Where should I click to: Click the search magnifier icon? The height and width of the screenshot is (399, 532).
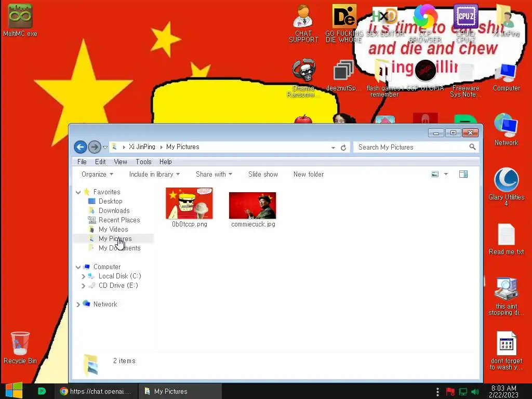click(472, 147)
